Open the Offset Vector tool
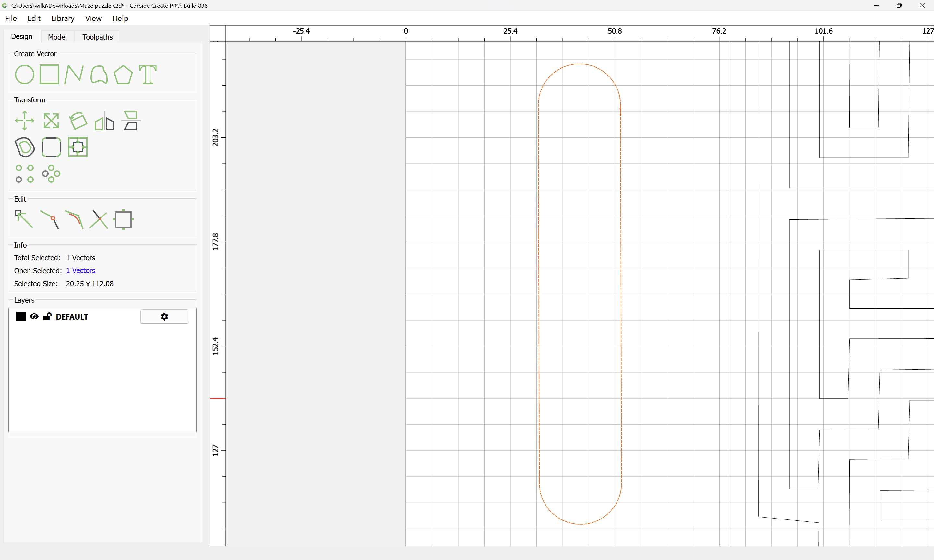Viewport: 934px width, 560px height. pos(25,147)
